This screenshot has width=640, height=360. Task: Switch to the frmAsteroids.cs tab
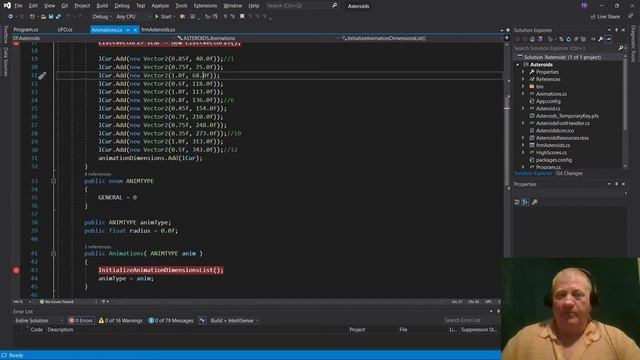(x=158, y=29)
